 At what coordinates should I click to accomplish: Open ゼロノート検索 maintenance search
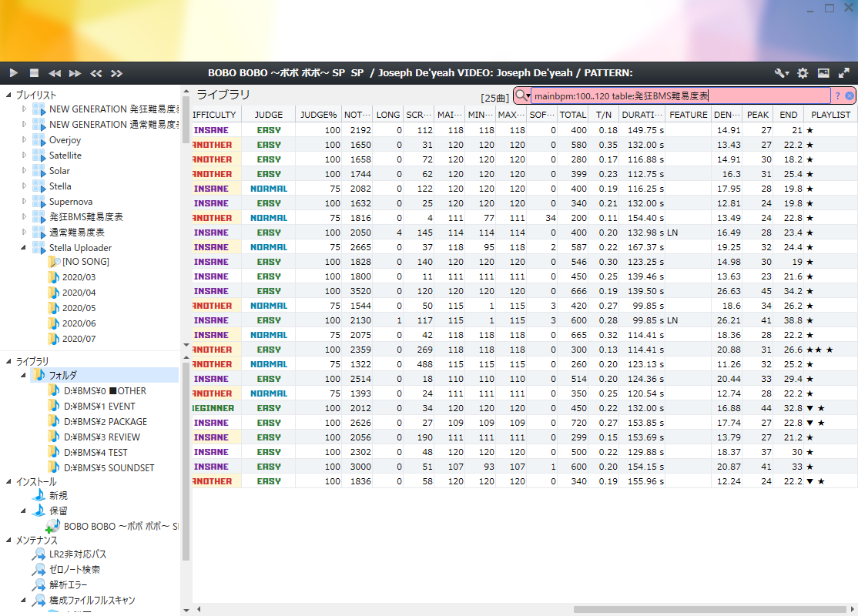(75, 570)
